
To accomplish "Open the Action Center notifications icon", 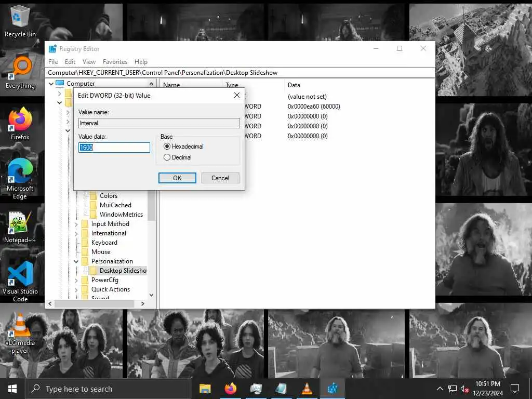I will (515, 389).
